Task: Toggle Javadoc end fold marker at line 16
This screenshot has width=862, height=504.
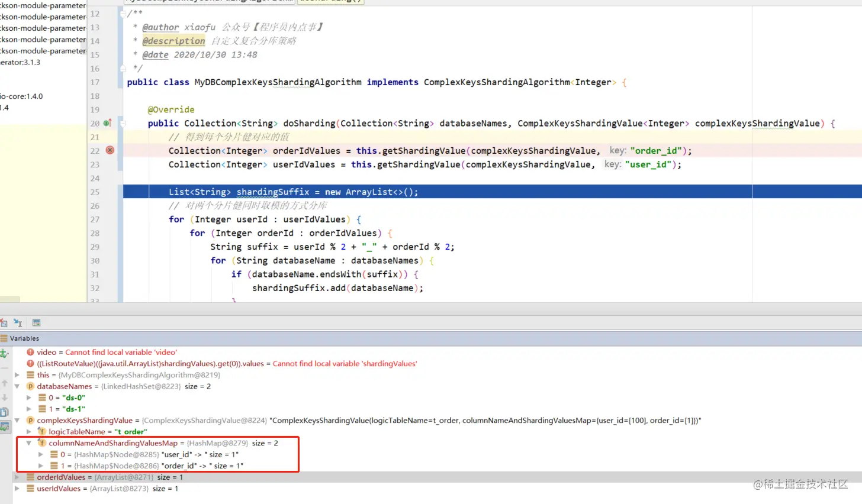Action: [123, 69]
